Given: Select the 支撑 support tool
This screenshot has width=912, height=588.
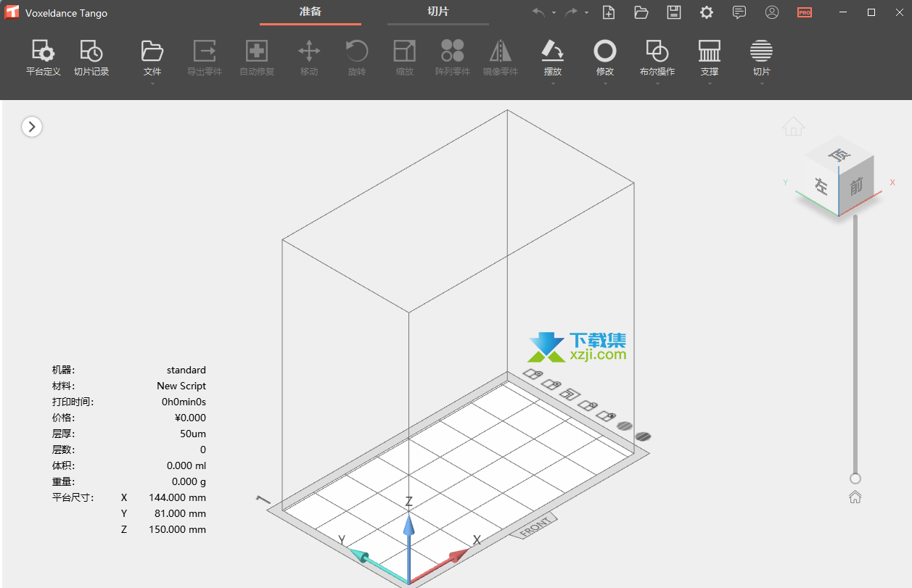Looking at the screenshot, I should point(710,58).
